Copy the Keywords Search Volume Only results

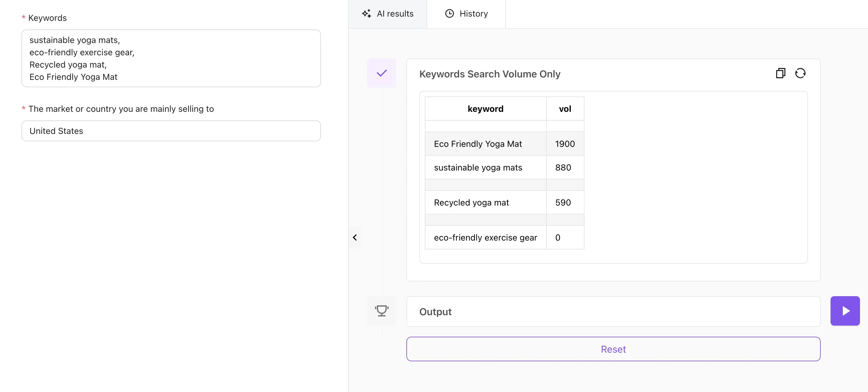tap(780, 73)
